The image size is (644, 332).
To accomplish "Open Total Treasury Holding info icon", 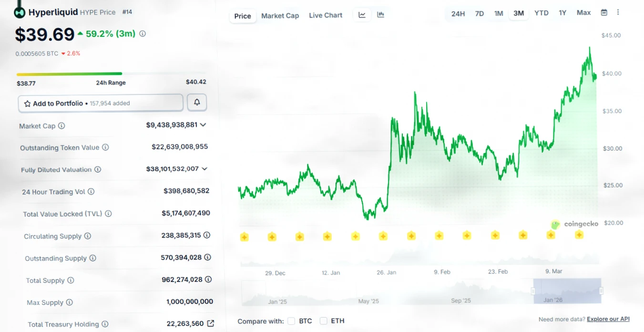I will pos(105,324).
